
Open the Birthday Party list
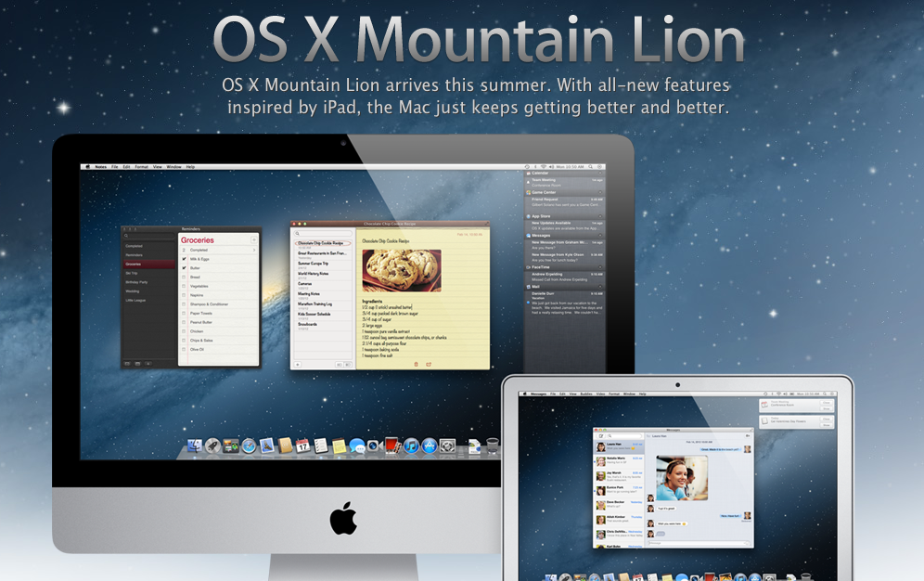(149, 282)
